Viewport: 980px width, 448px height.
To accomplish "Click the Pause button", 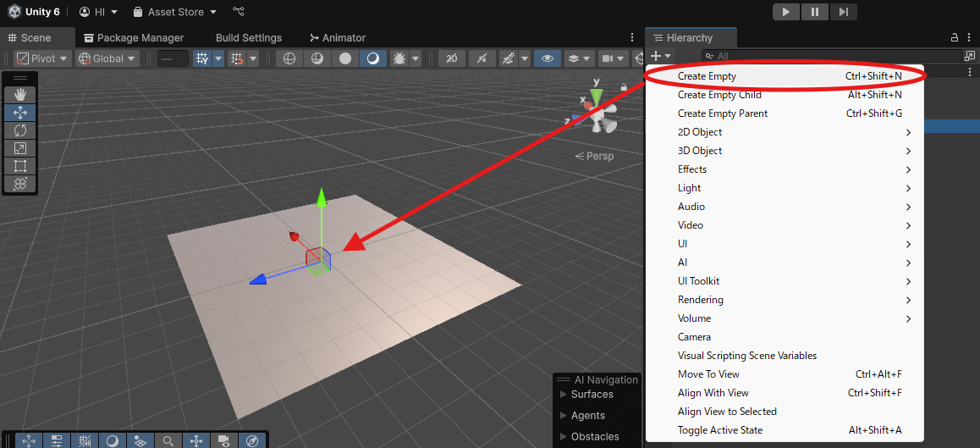I will point(815,11).
